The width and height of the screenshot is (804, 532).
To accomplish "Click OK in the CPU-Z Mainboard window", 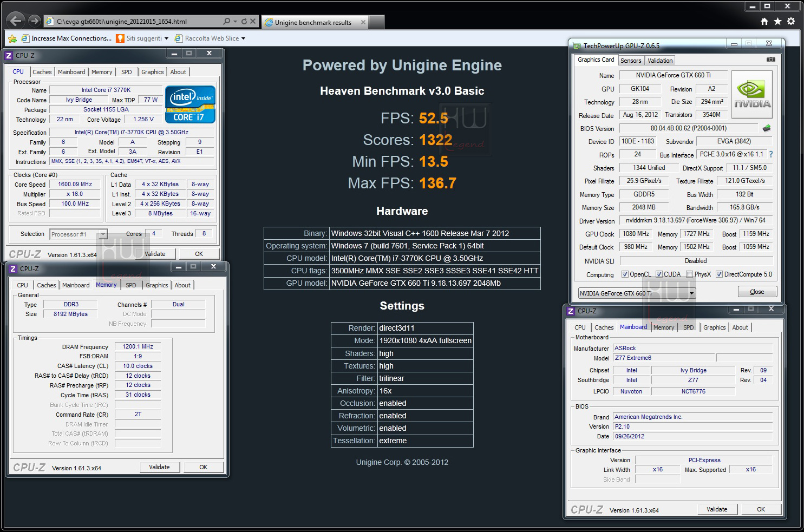I will 761,509.
